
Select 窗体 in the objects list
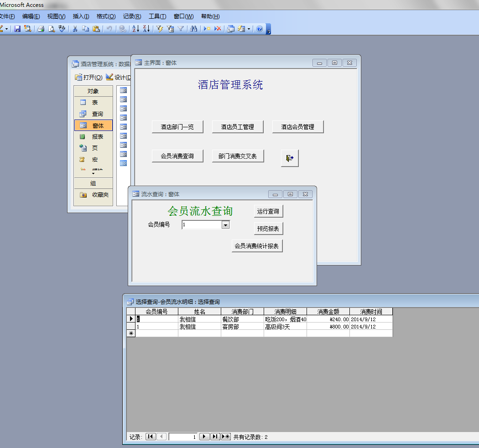pyautogui.click(x=93, y=125)
